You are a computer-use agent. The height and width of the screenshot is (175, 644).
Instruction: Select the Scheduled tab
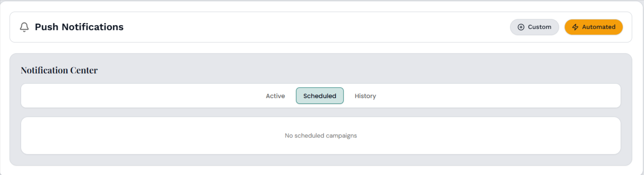[x=320, y=96]
